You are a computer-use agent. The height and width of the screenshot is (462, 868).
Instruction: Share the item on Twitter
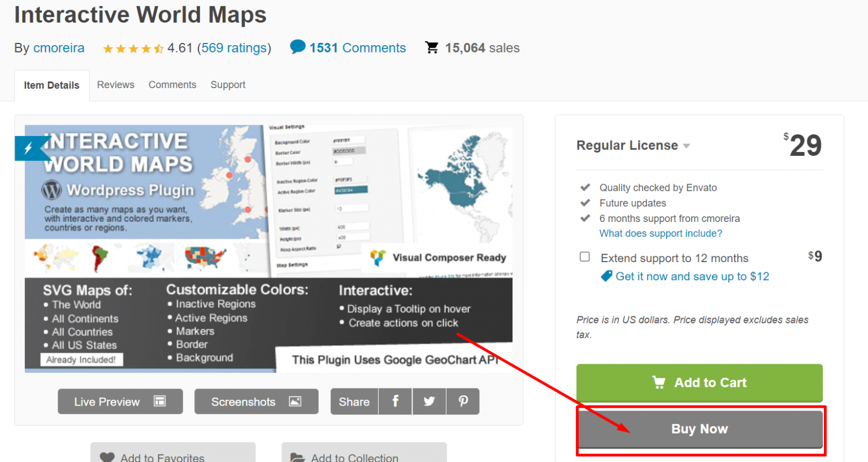coord(429,401)
